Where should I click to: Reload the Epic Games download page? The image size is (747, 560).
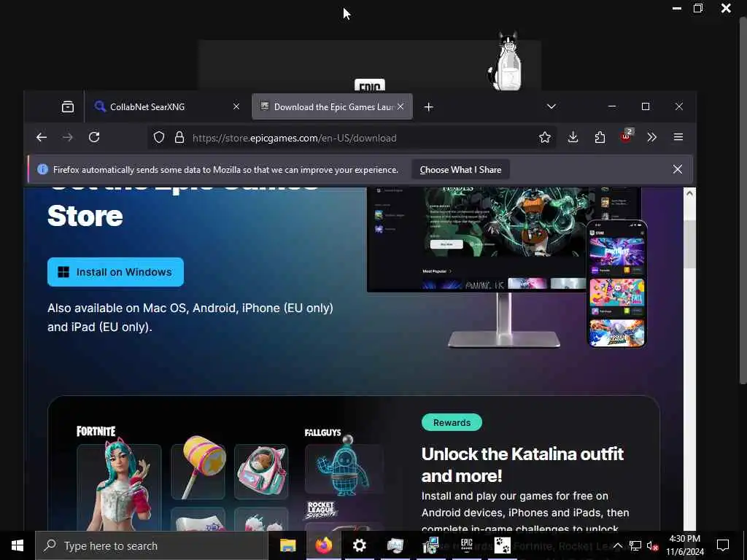94,138
